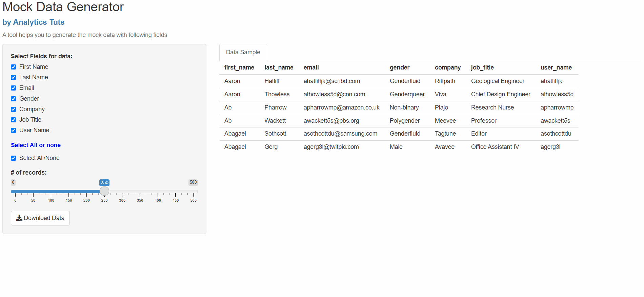Click the first_name column header
Viewport: 644px width, 297px height.
(x=239, y=67)
